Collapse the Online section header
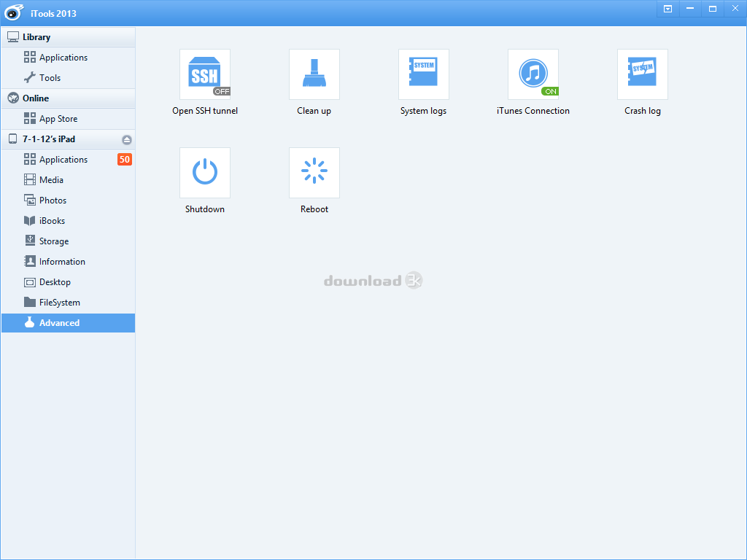 [36, 98]
